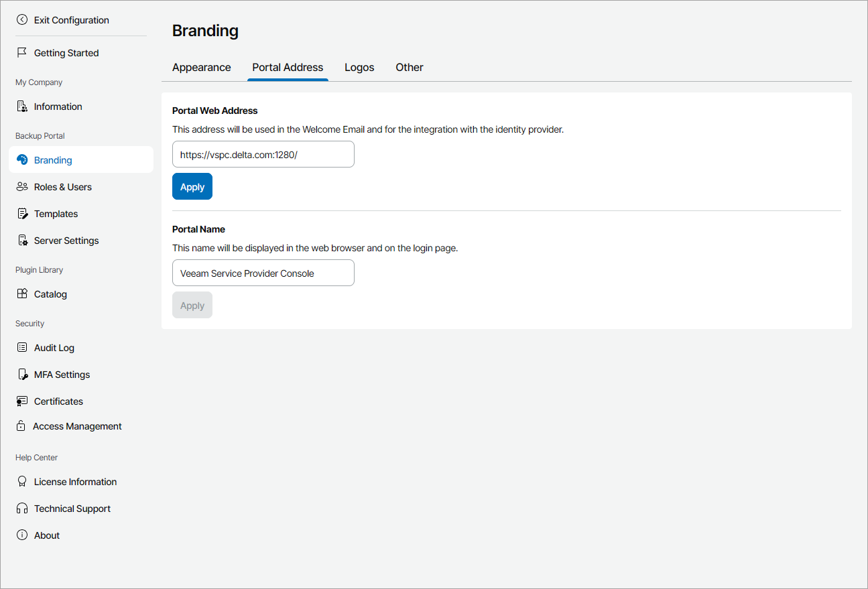Click the Templates document icon
Image resolution: width=868 pixels, height=589 pixels.
pos(22,214)
